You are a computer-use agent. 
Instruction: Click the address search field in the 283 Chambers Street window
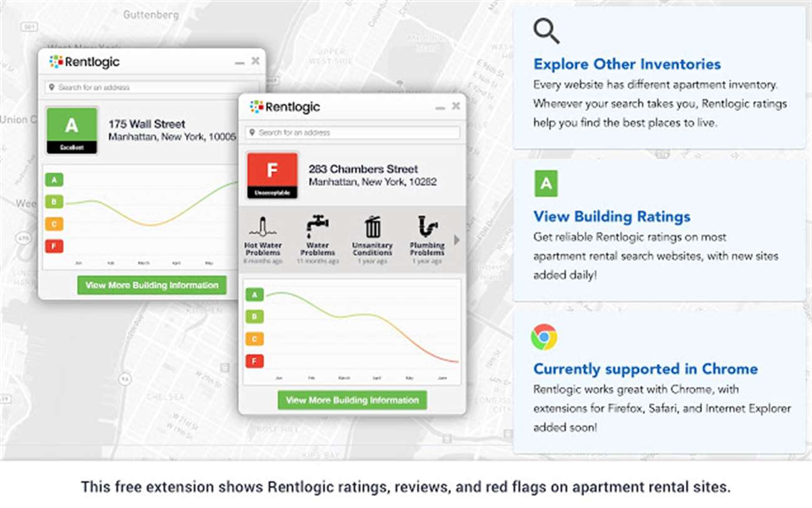coord(353,133)
